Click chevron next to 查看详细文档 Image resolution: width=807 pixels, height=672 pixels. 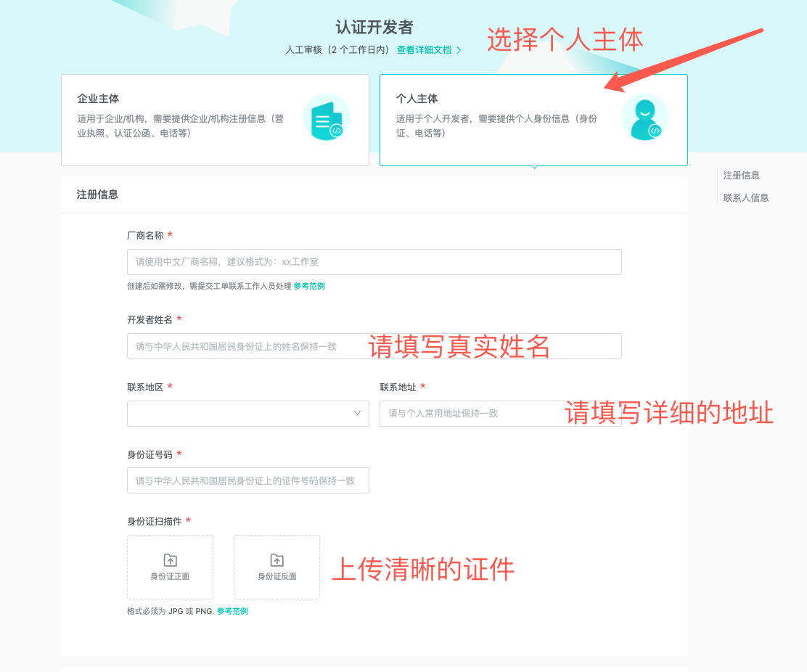click(459, 50)
